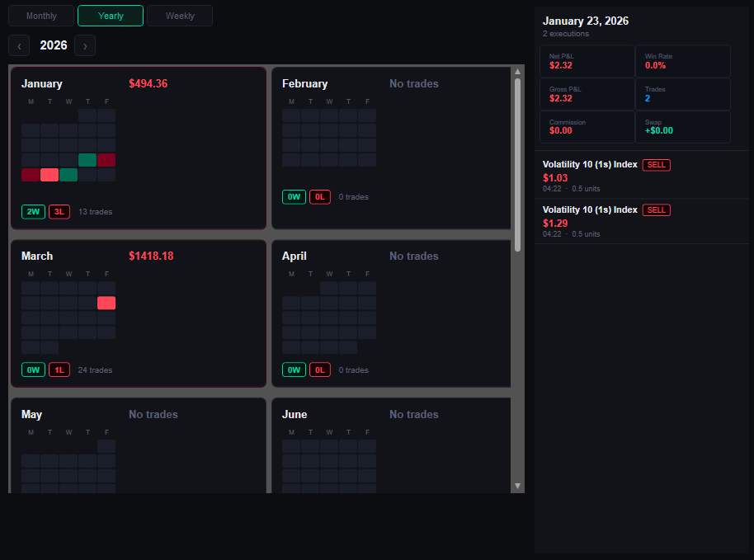
Task: Click the next year chevron arrow
Action: [x=84, y=45]
